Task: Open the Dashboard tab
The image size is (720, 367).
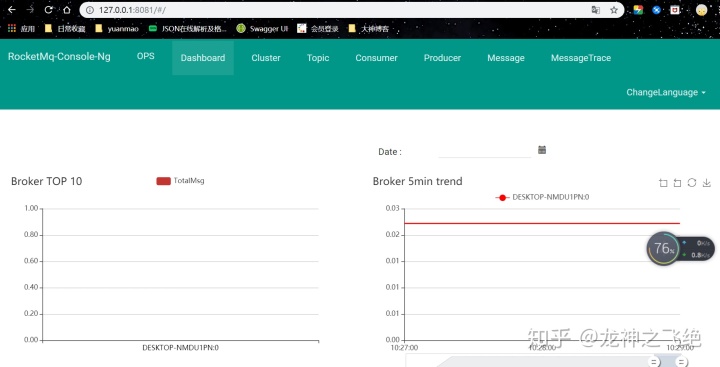Action: (x=203, y=58)
